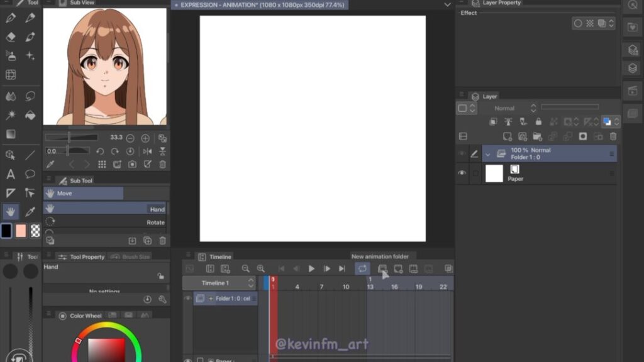Click the Lock Layer padlock icon
644x362 pixels.
[538, 122]
